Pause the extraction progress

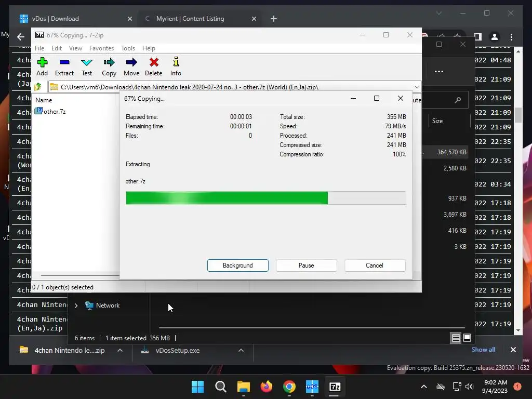(x=307, y=265)
